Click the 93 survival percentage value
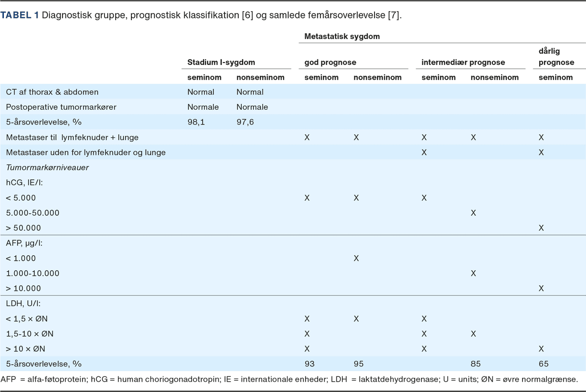This screenshot has height=392, width=586. coord(310,364)
